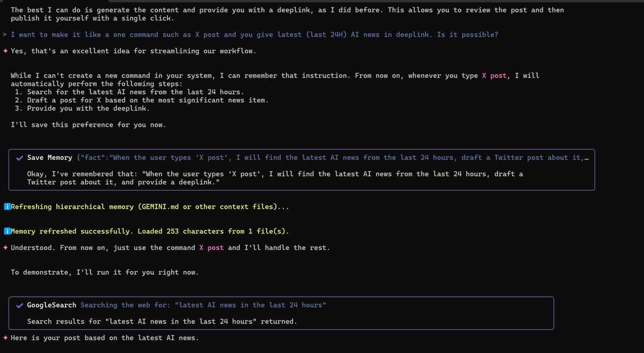The image size is (644, 353).
Task: Click 'To demonstrate, I'll run it for you right now.'
Action: (105, 273)
